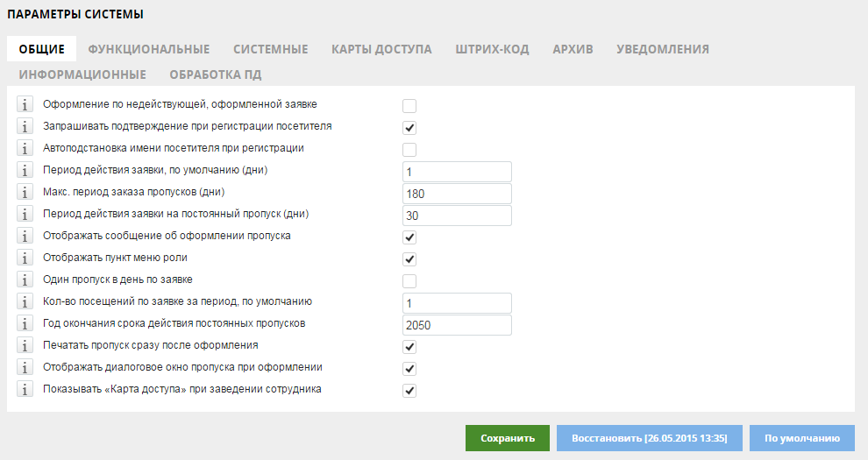Tick 'Один пропуск в день по заявке' checkbox
This screenshot has height=460, width=868.
click(409, 281)
